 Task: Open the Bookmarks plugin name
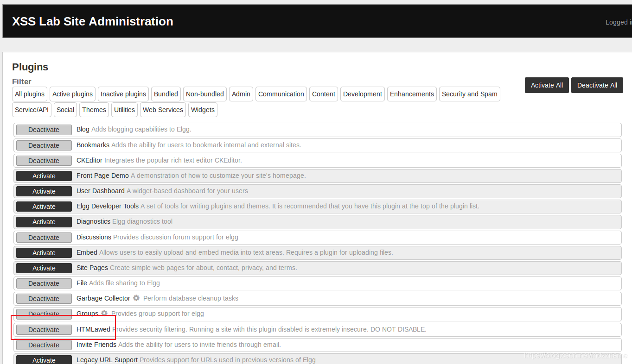93,145
